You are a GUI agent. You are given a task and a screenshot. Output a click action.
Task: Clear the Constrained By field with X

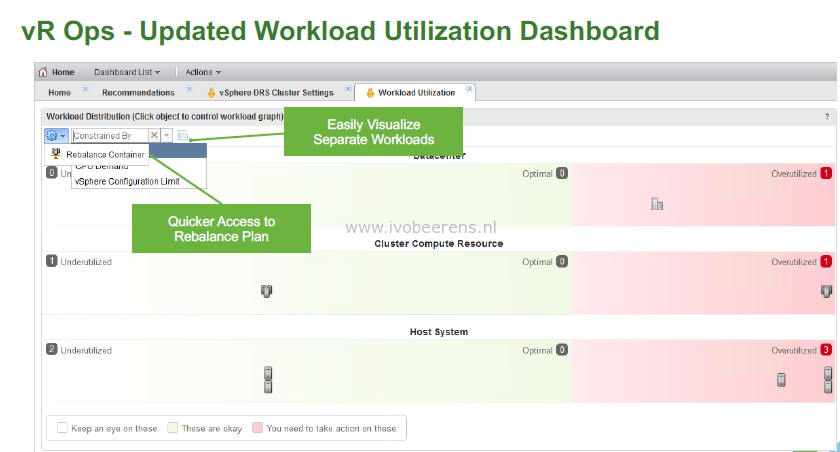(154, 135)
